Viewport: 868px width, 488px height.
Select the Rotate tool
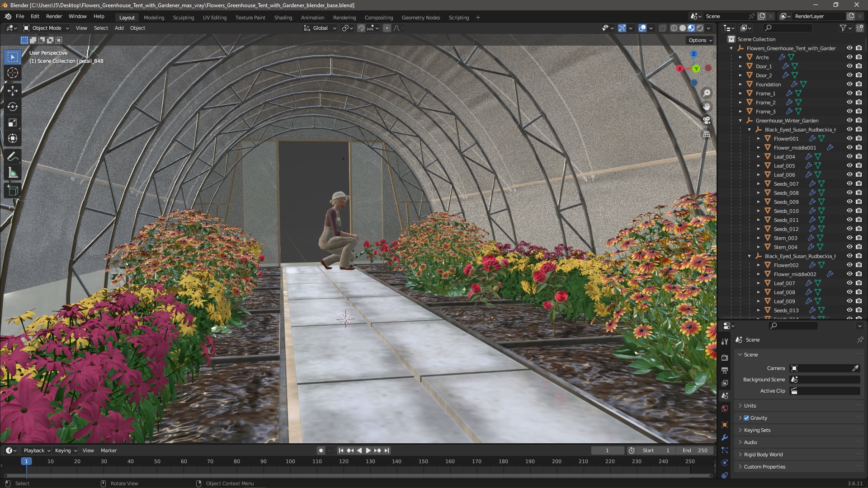coord(13,107)
